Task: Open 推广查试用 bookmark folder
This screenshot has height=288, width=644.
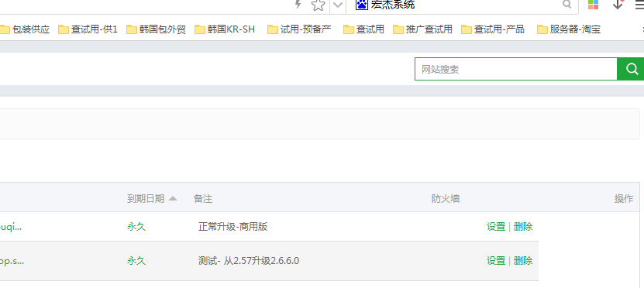Action: pyautogui.click(x=422, y=29)
